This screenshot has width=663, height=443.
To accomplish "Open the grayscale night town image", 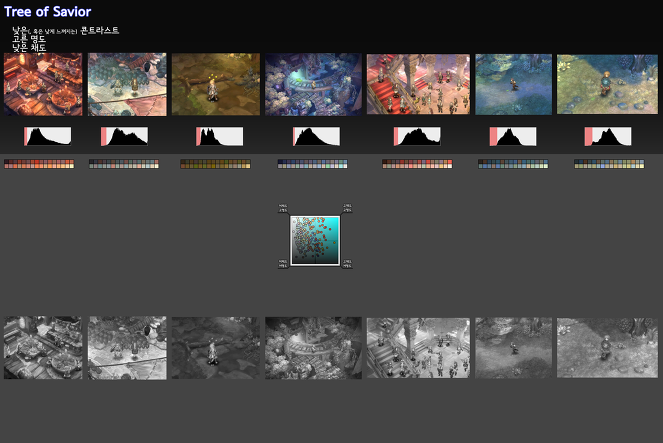I will (313, 347).
